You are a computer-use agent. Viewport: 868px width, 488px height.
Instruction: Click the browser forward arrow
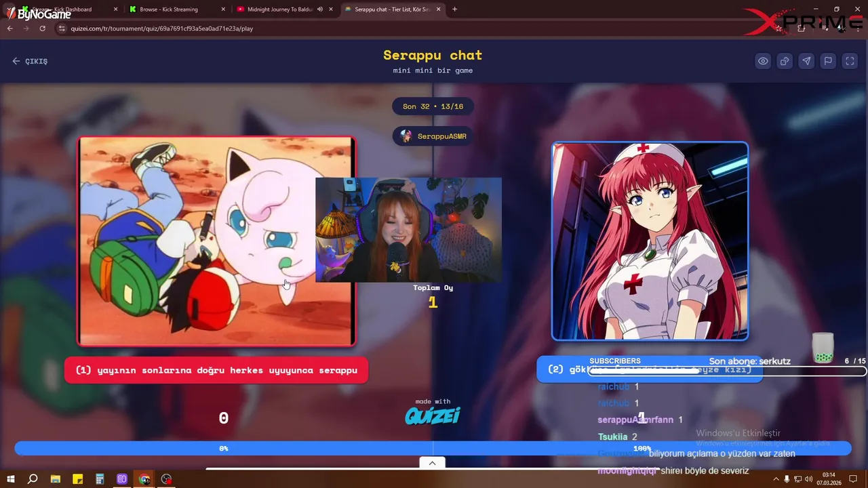click(x=26, y=28)
